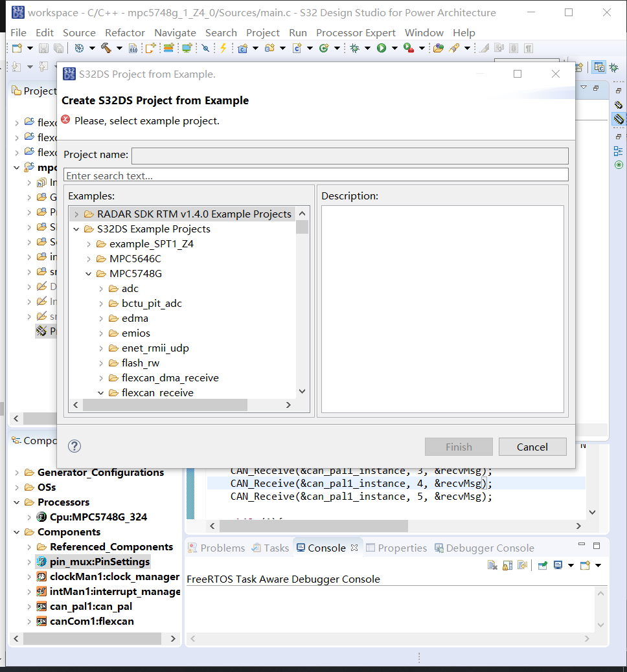The height and width of the screenshot is (672, 627).
Task: Click the Open Console icon
Action: tap(585, 565)
